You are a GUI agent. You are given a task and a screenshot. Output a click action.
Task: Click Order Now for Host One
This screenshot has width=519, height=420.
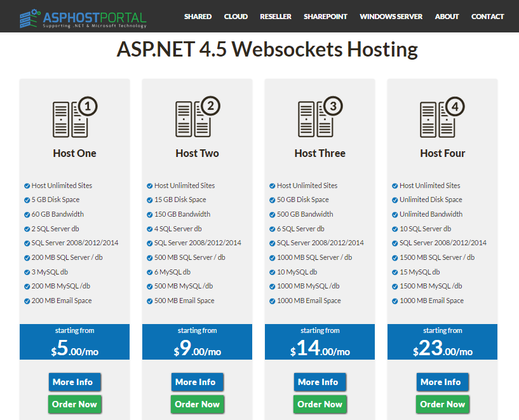75,404
